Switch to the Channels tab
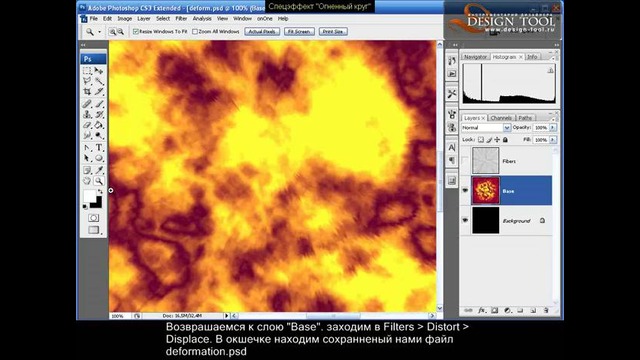Screen dimensions: 640x360 501,118
